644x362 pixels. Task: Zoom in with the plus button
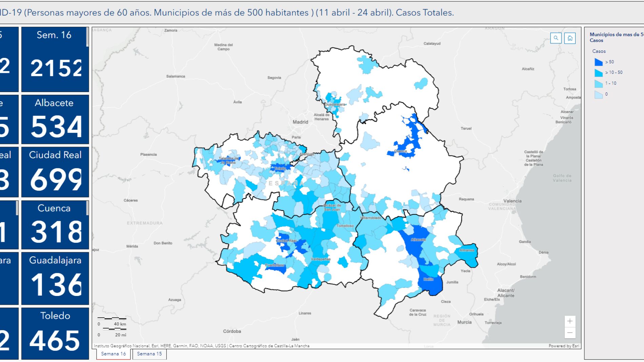click(570, 321)
